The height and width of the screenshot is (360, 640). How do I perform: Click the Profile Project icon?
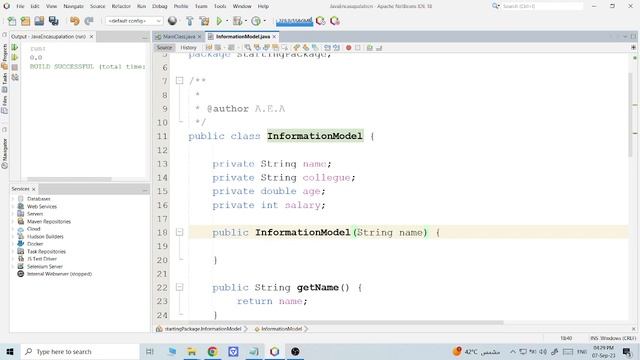pos(256,21)
